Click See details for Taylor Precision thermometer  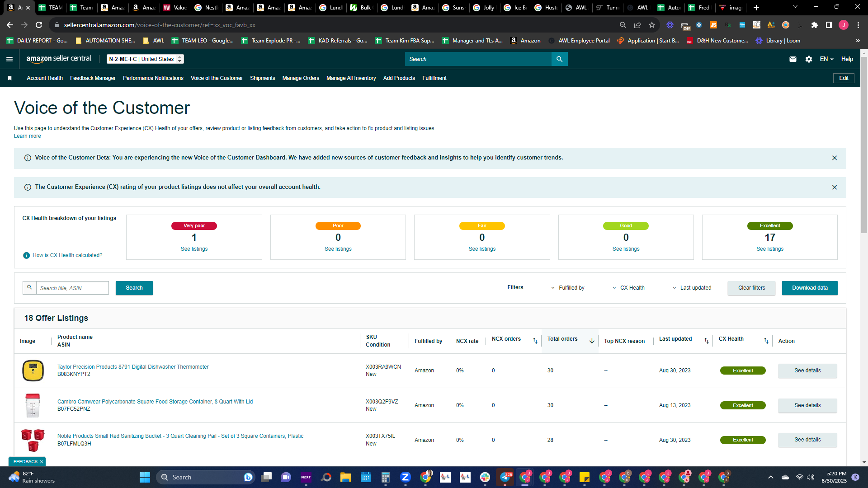807,371
